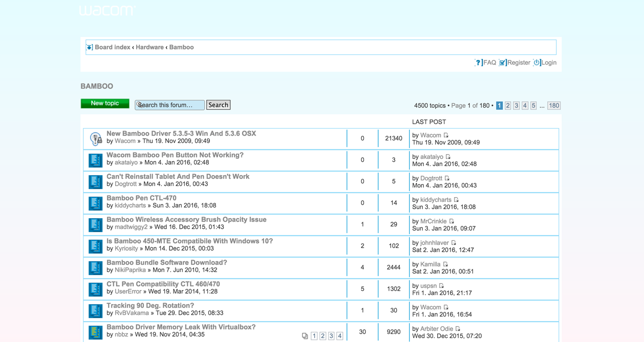Click the Login power icon

[536, 62]
